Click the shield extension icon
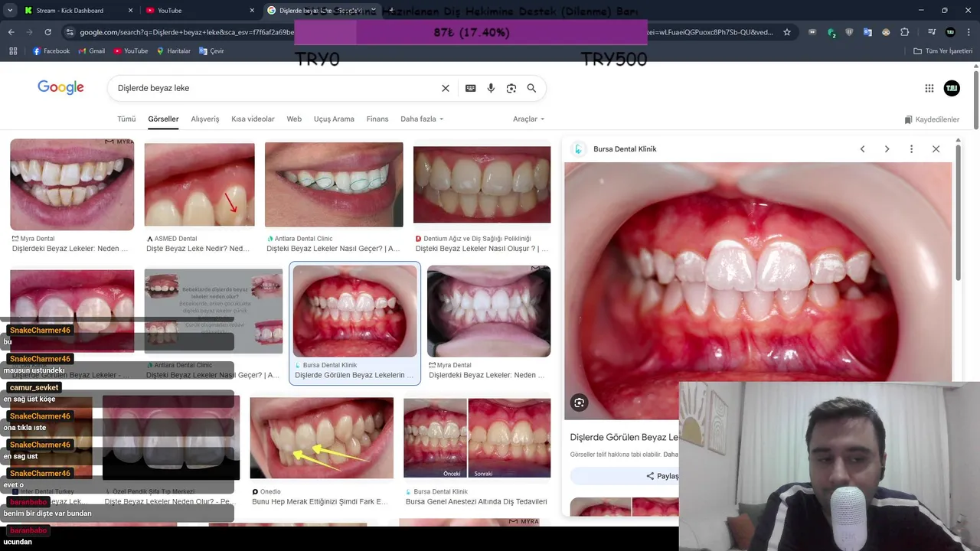 (849, 32)
